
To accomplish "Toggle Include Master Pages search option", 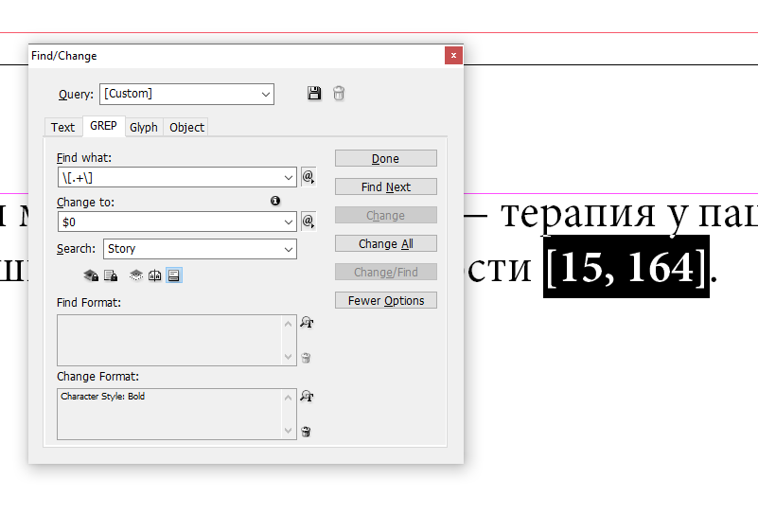I will pyautogui.click(x=154, y=275).
